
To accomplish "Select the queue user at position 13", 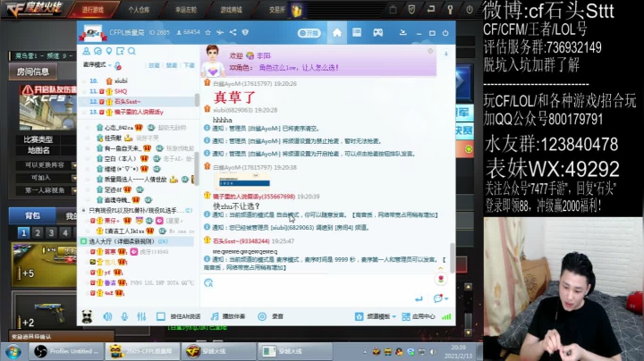I will pyautogui.click(x=139, y=112).
